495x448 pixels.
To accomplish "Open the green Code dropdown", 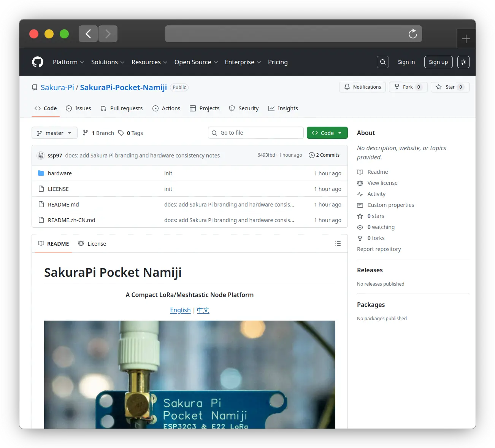I will click(x=327, y=133).
